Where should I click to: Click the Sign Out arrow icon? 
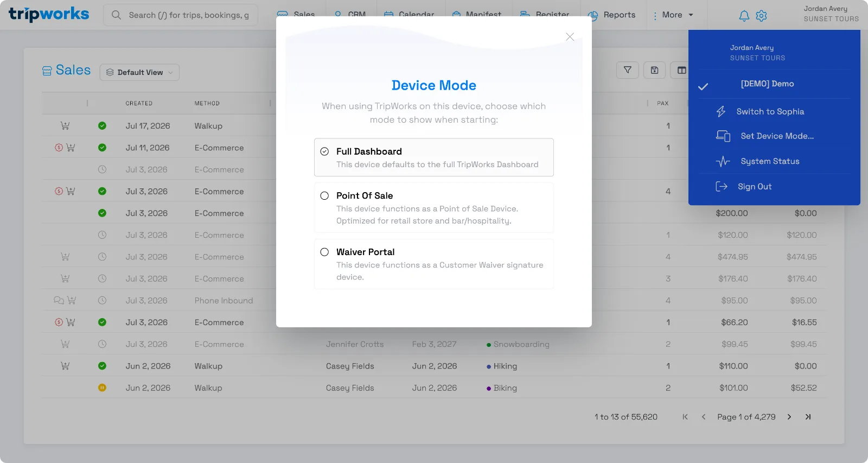point(722,186)
